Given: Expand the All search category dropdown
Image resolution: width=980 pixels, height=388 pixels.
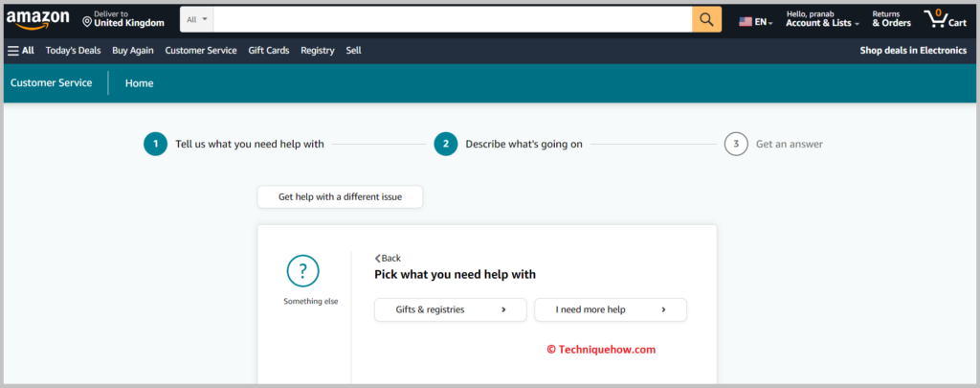Looking at the screenshot, I should 196,20.
